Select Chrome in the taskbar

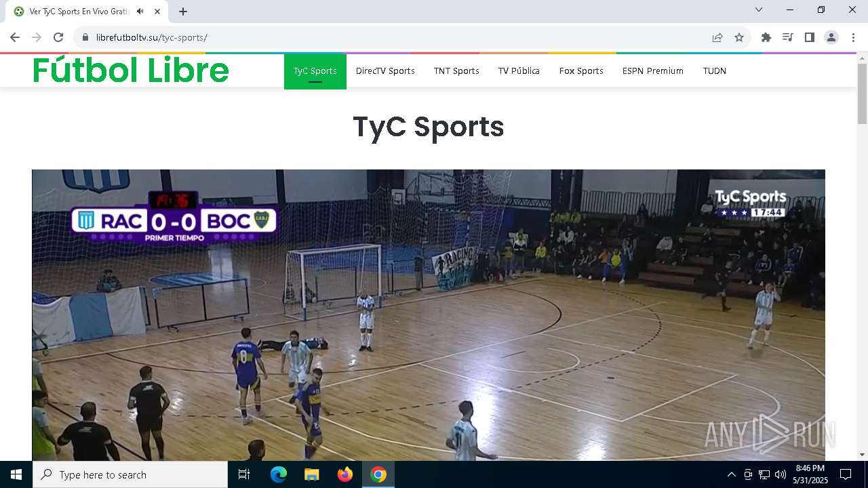coord(378,474)
